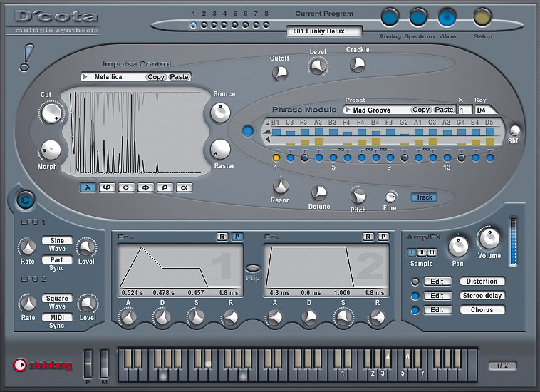
Task: Toggle phrase step 5 LED
Action: click(x=333, y=158)
